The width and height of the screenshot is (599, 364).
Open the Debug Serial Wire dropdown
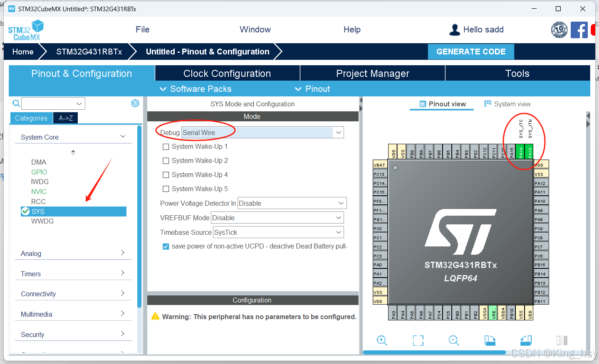tap(262, 133)
